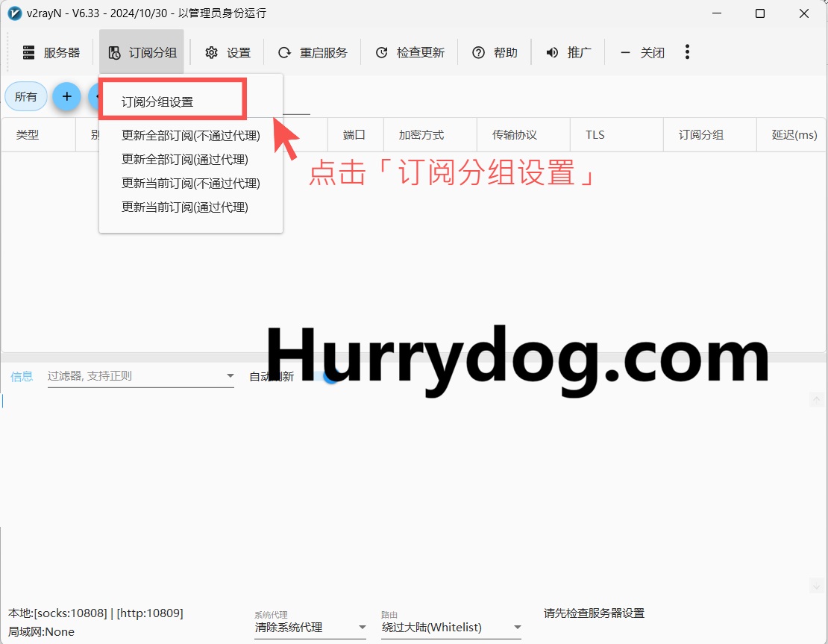Open 设置 via the gear icon
The height and width of the screenshot is (644, 828).
tap(212, 52)
